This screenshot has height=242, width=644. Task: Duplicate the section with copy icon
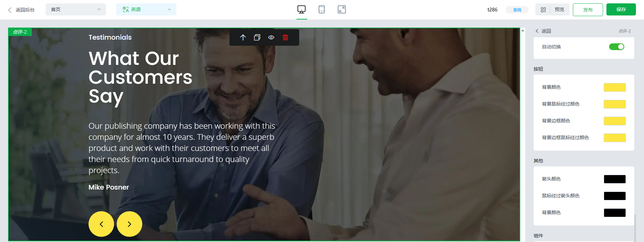click(x=257, y=37)
